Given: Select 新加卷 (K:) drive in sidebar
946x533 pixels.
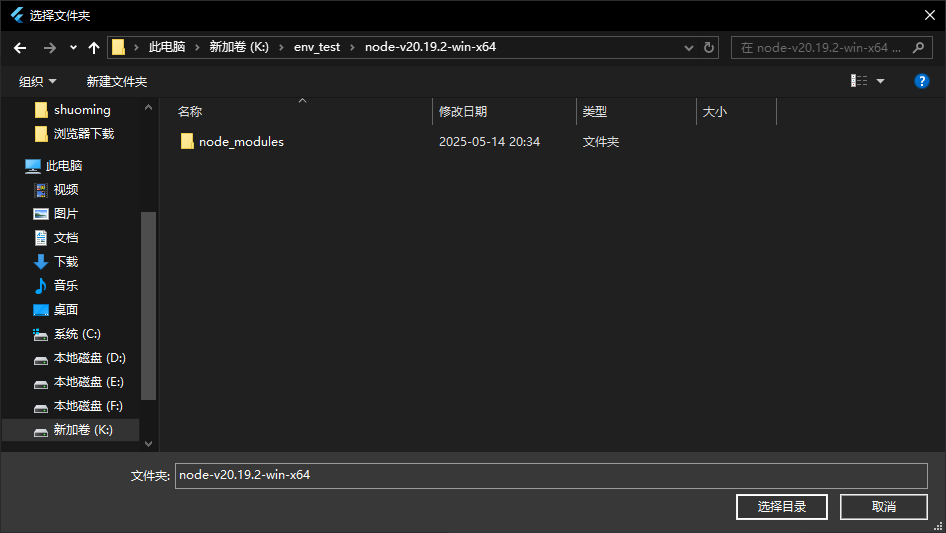Looking at the screenshot, I should (71, 430).
